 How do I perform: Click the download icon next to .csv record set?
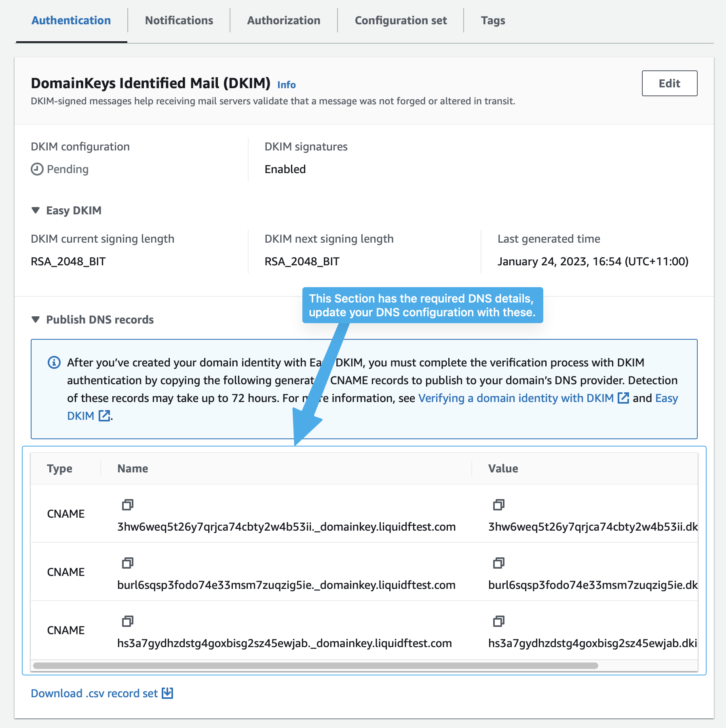[x=167, y=693]
